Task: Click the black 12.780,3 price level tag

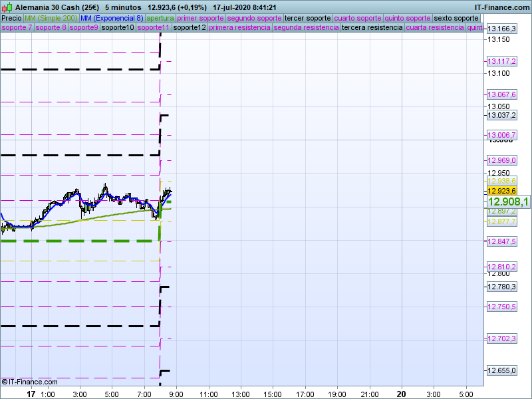Action: pos(502,287)
